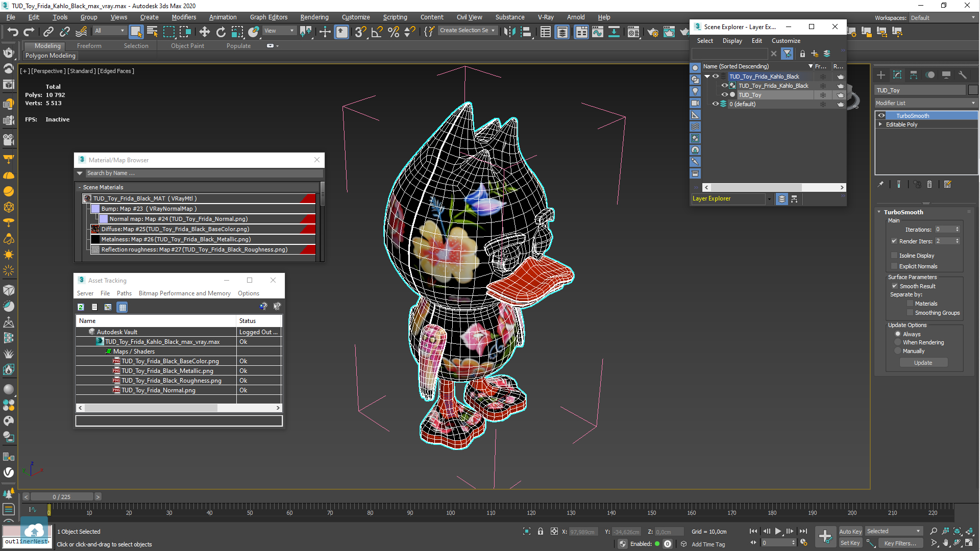Collapse TUD_Toy_Frida_Kahlo_Black layer tree
980x551 pixels.
tap(707, 77)
